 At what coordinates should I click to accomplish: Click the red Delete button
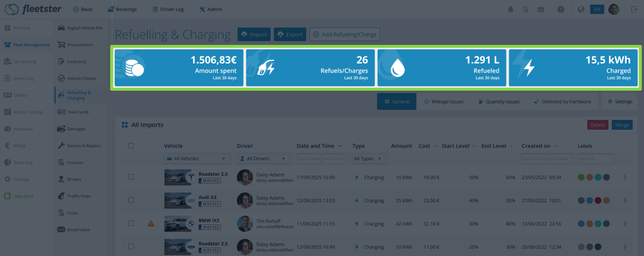(598, 125)
